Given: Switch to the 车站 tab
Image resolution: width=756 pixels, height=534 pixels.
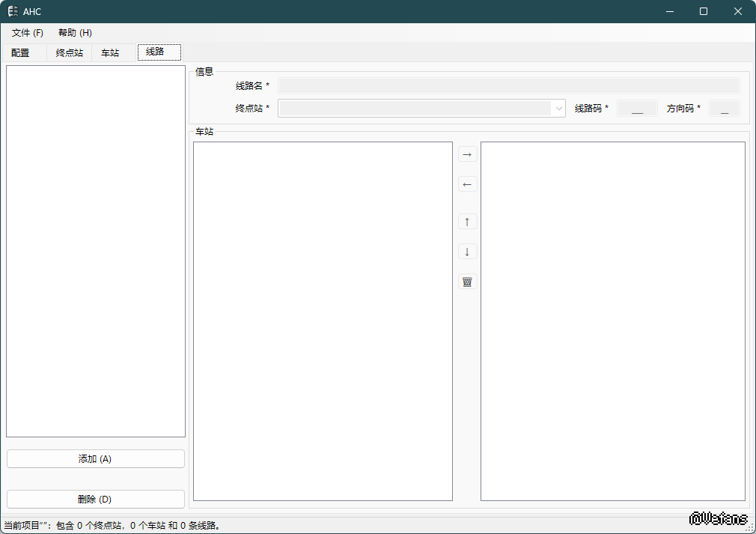Looking at the screenshot, I should tap(110, 53).
